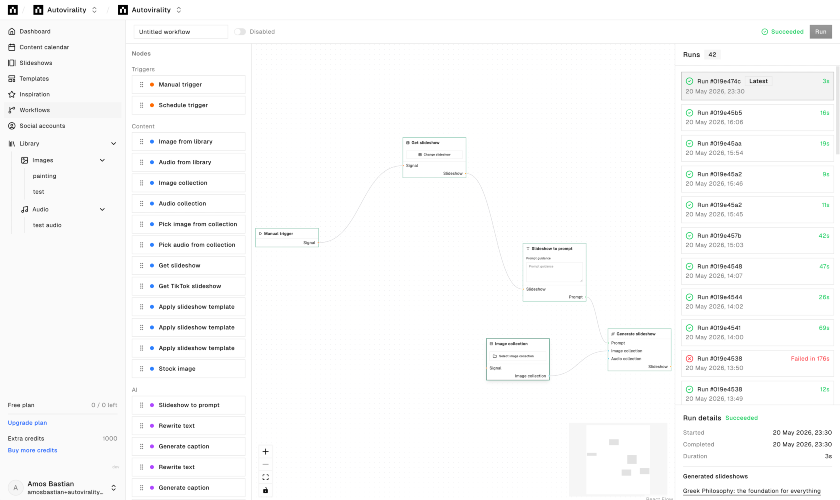Click Select image collection in canvas node

(x=518, y=356)
